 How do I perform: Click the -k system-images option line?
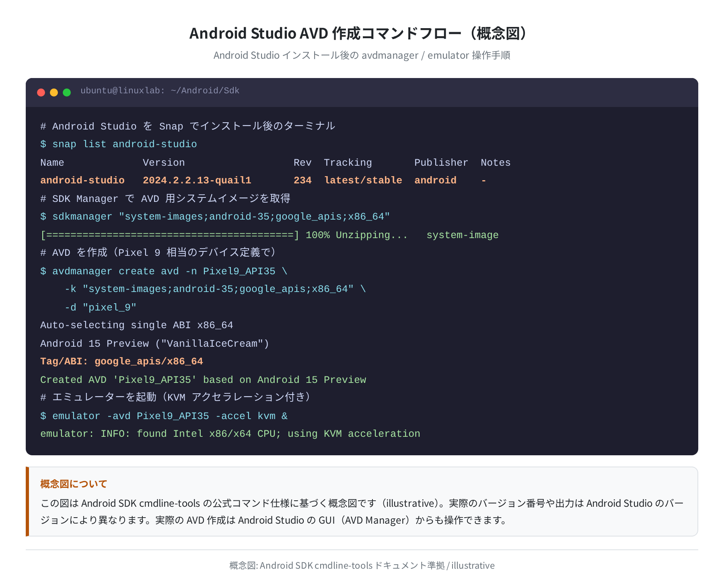[215, 289]
